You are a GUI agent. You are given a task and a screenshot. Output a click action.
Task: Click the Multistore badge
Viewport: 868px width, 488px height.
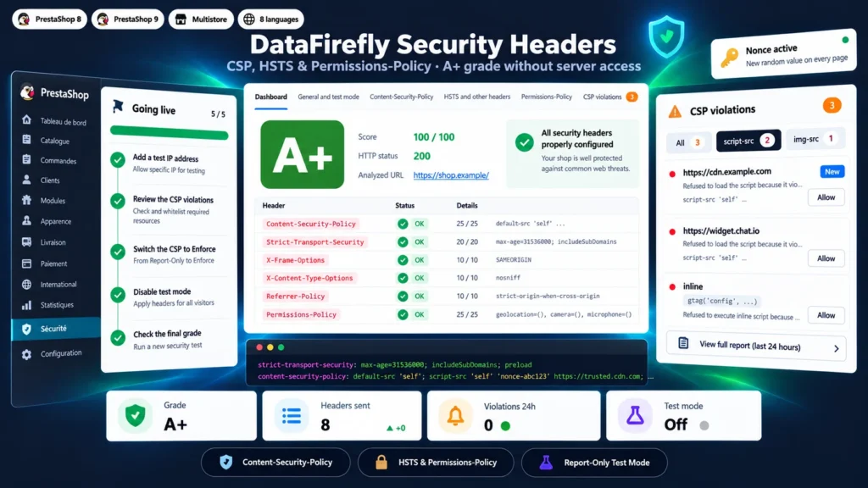pos(201,19)
